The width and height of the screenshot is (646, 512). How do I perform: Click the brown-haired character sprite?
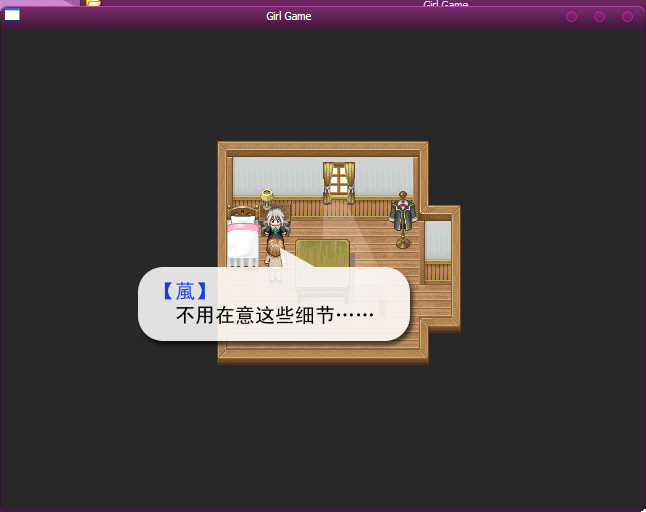coord(274,261)
